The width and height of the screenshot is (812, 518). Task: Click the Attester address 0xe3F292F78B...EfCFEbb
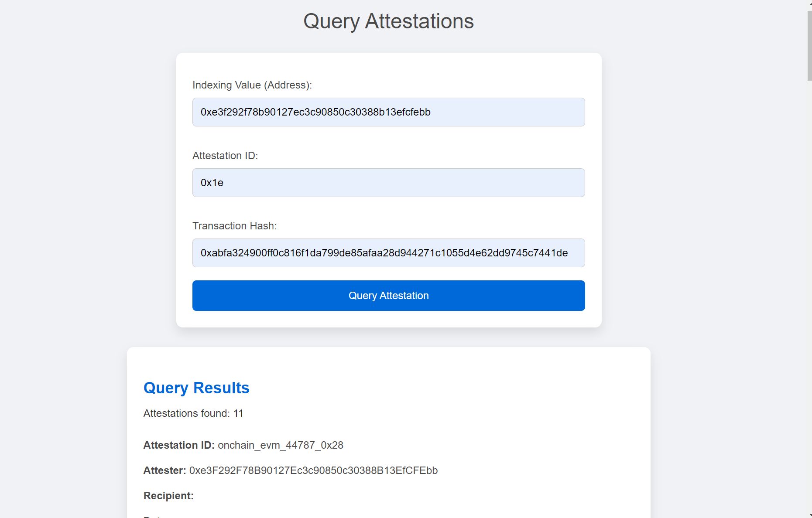click(x=313, y=470)
